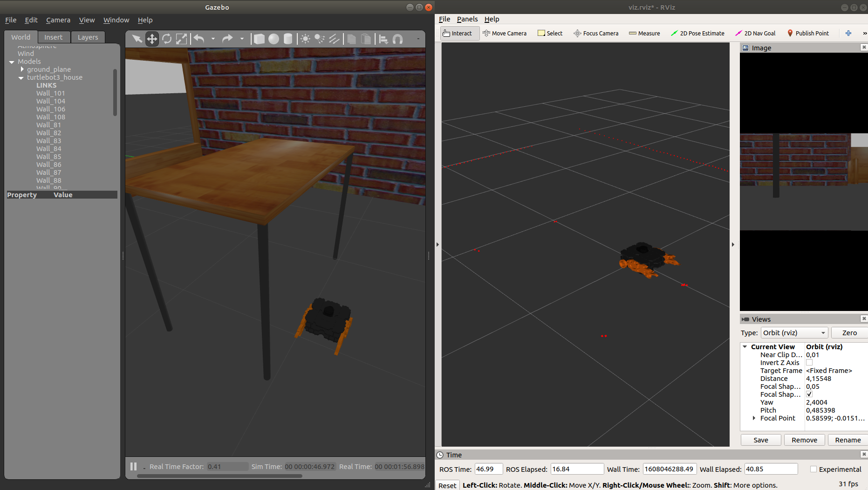This screenshot has width=868, height=490.
Task: Collapse the RViz right side panel arrow
Action: coord(733,244)
